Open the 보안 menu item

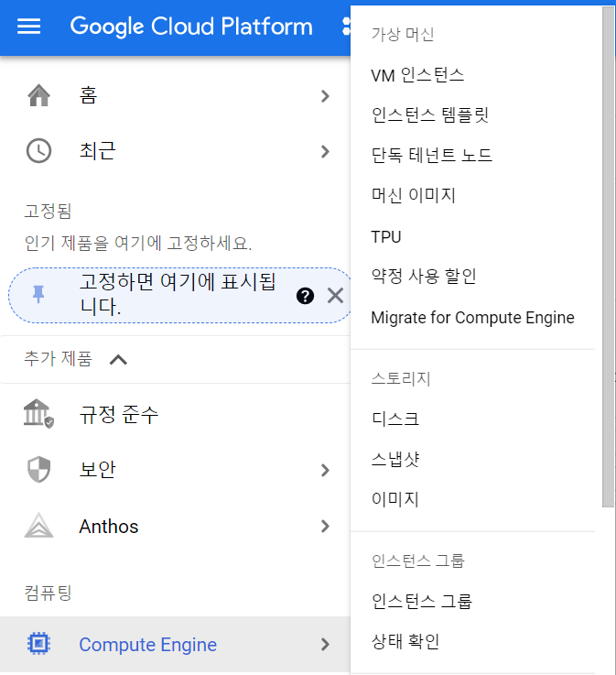[x=175, y=470]
